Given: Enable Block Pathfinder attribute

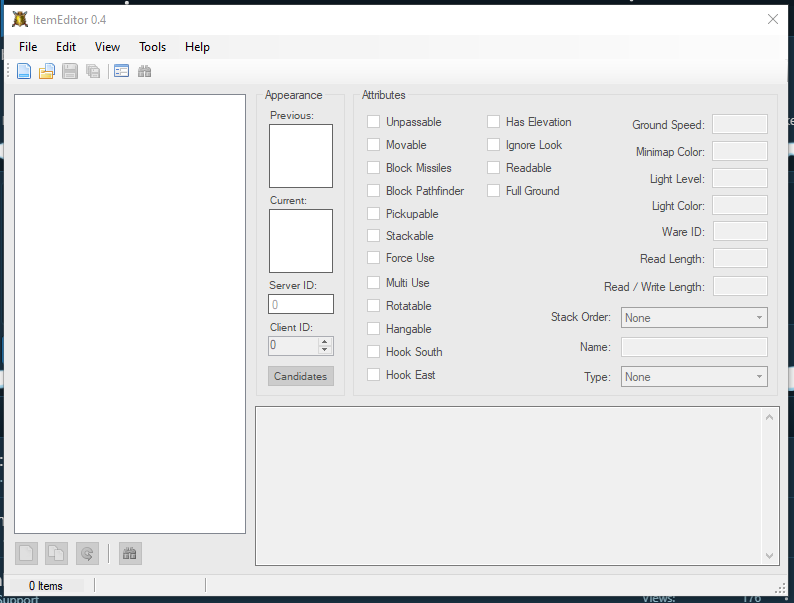Looking at the screenshot, I should [373, 191].
